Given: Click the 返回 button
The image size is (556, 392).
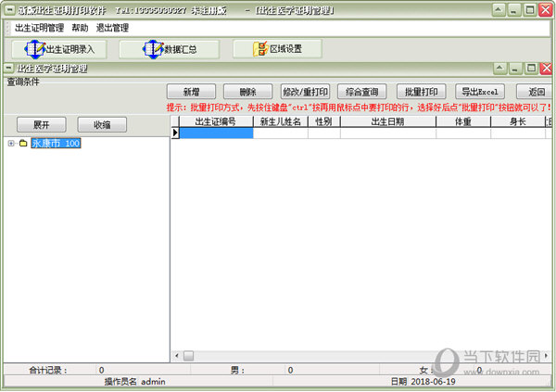Looking at the screenshot, I should click(x=535, y=92).
